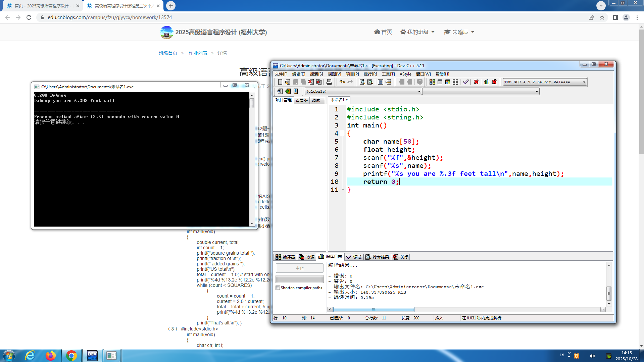Click the Delete Profiling Information icon
Screen dimensions: 644x362
pyautogui.click(x=494, y=82)
